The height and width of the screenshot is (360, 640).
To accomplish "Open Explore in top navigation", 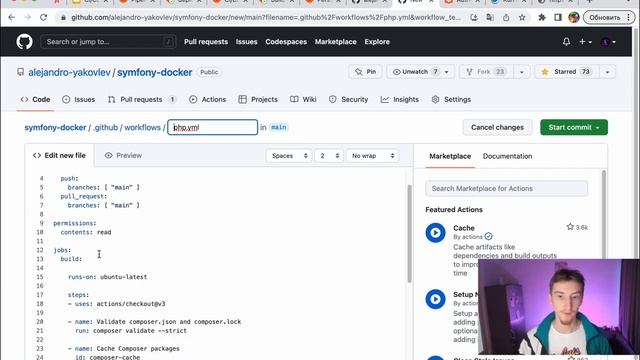I will click(x=377, y=42).
